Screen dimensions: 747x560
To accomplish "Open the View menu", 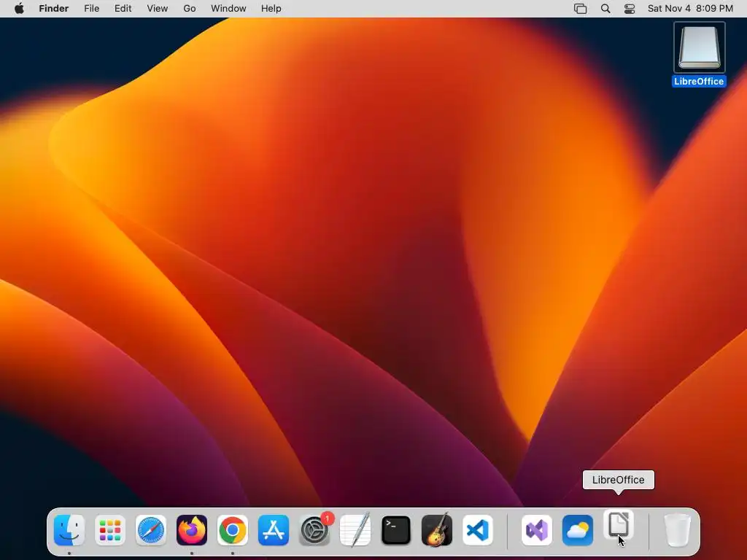I will click(x=158, y=9).
